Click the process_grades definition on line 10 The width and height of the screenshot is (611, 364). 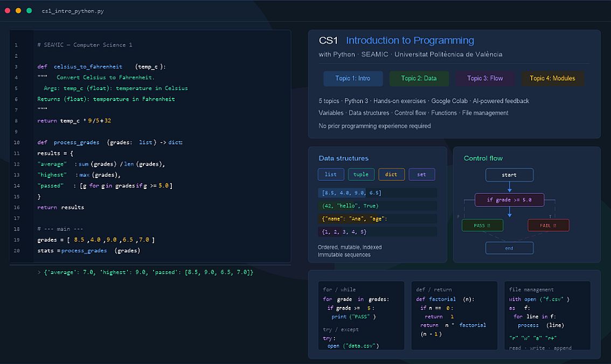pyautogui.click(x=110, y=143)
